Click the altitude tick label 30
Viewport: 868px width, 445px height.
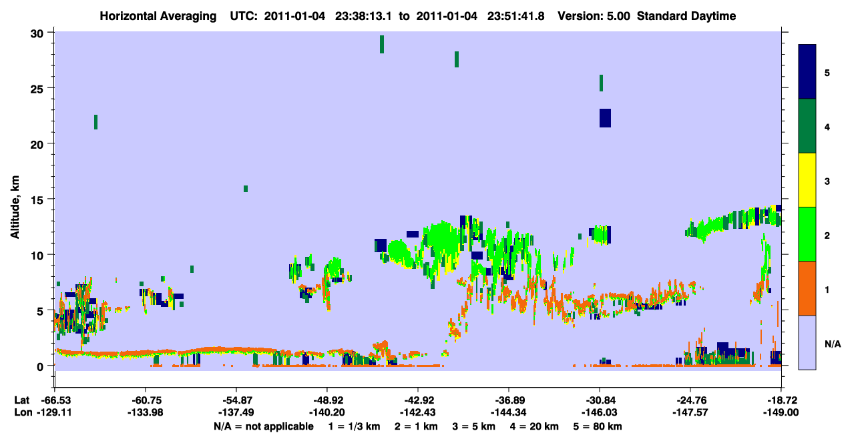click(x=39, y=33)
